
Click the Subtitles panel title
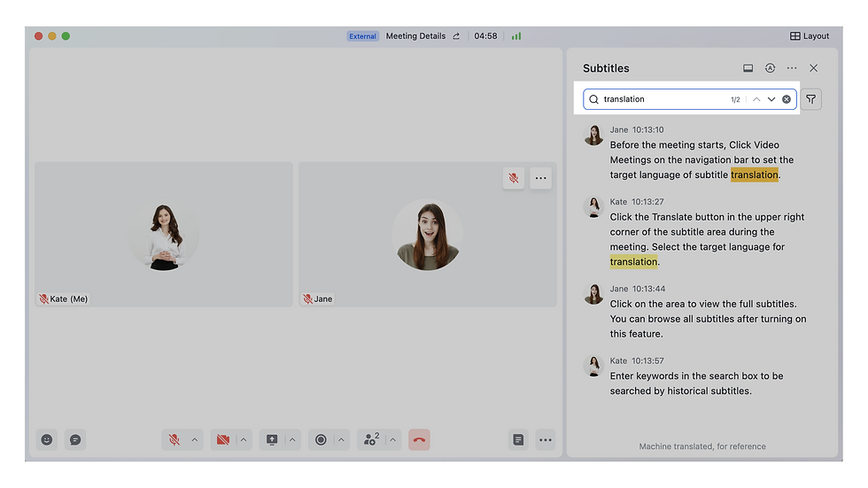click(606, 68)
